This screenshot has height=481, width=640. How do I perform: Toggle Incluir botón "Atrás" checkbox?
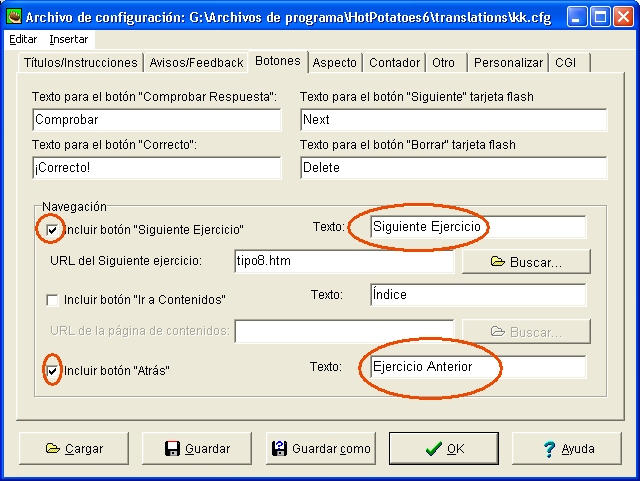click(x=53, y=371)
